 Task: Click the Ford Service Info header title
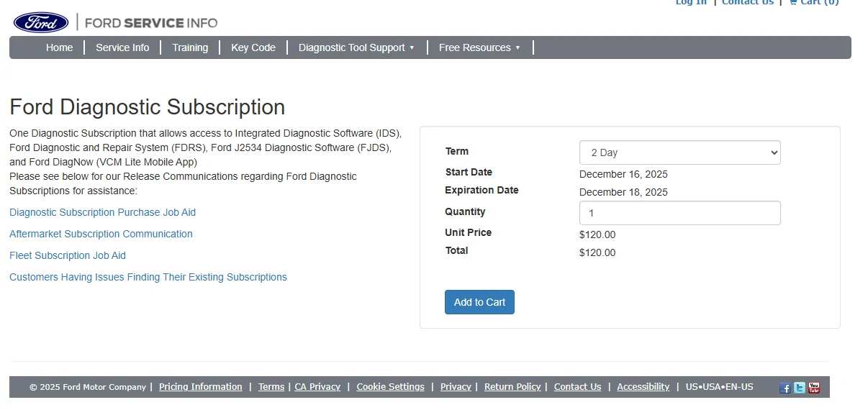click(151, 23)
